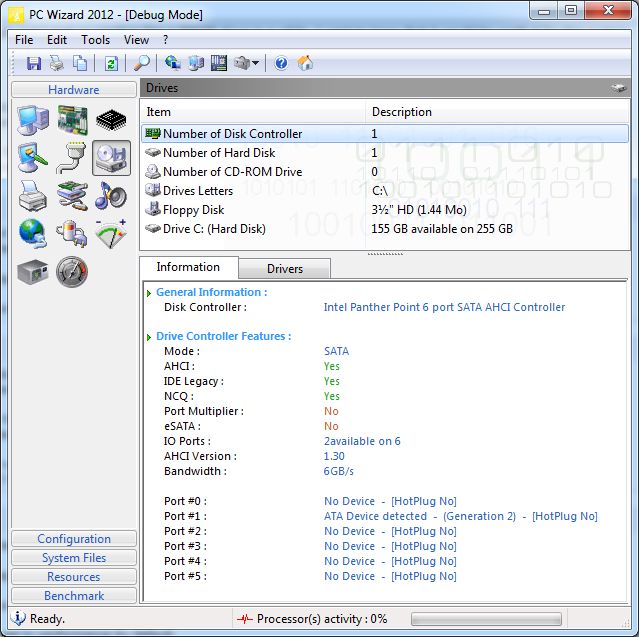The height and width of the screenshot is (637, 639).
Task: Open the Multimedia music-note speaker icon
Action: [x=110, y=196]
